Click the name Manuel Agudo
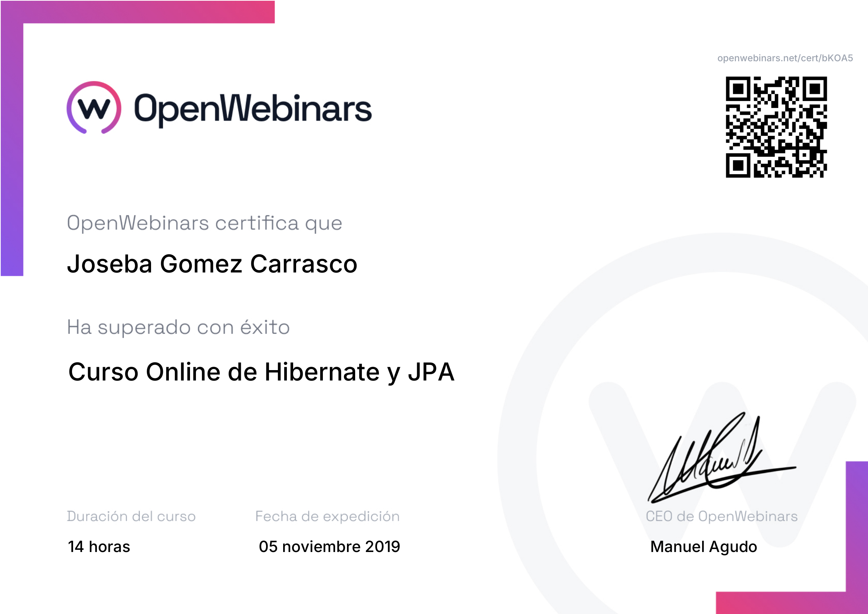Viewport: 868px width, 614px height. [x=704, y=546]
